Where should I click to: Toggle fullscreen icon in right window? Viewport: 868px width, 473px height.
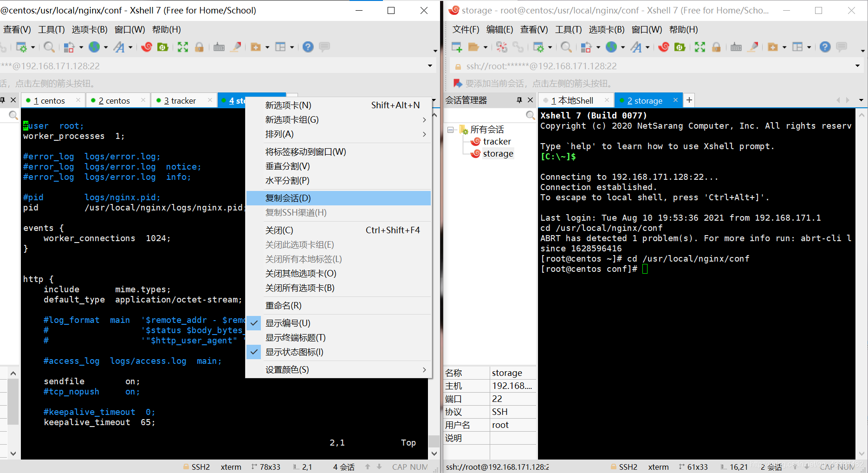click(x=700, y=47)
